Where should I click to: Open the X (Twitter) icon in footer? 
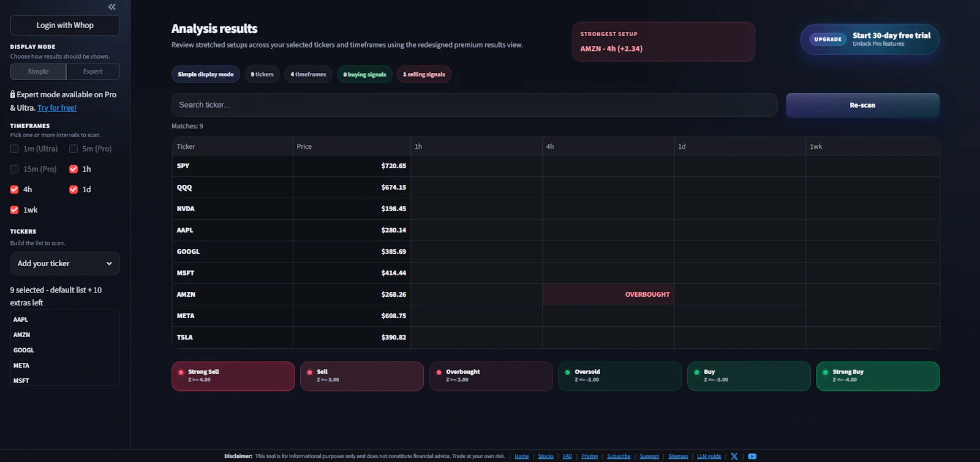(x=734, y=456)
